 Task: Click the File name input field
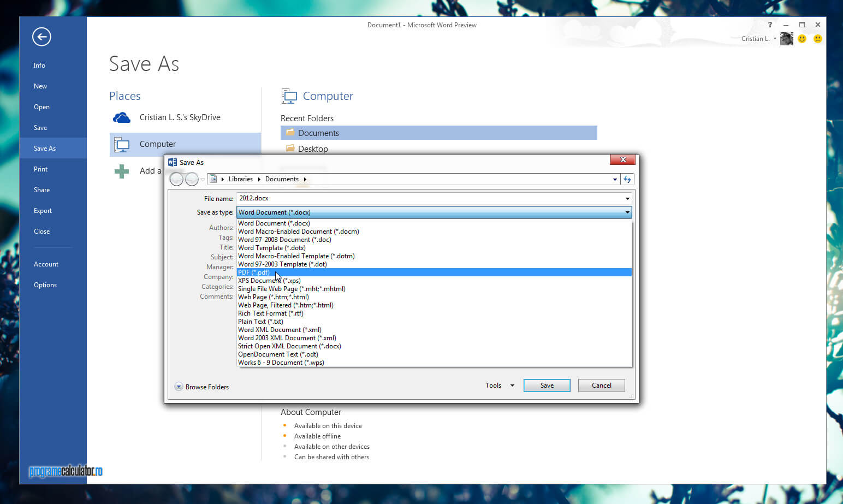coord(434,198)
